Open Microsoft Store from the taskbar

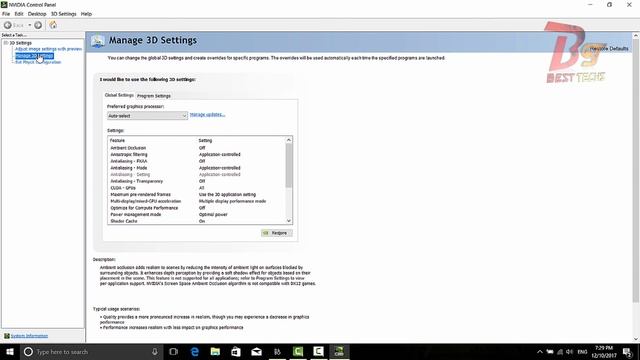pos(236,351)
